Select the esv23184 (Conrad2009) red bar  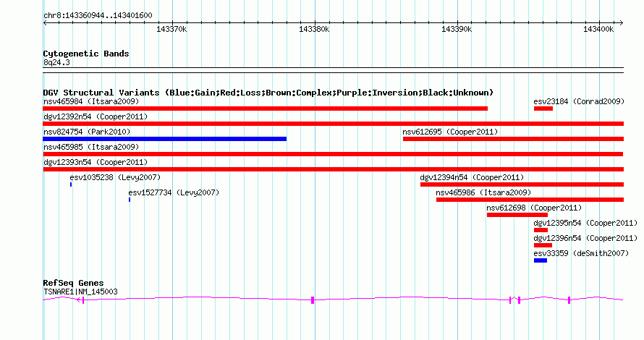543,109
